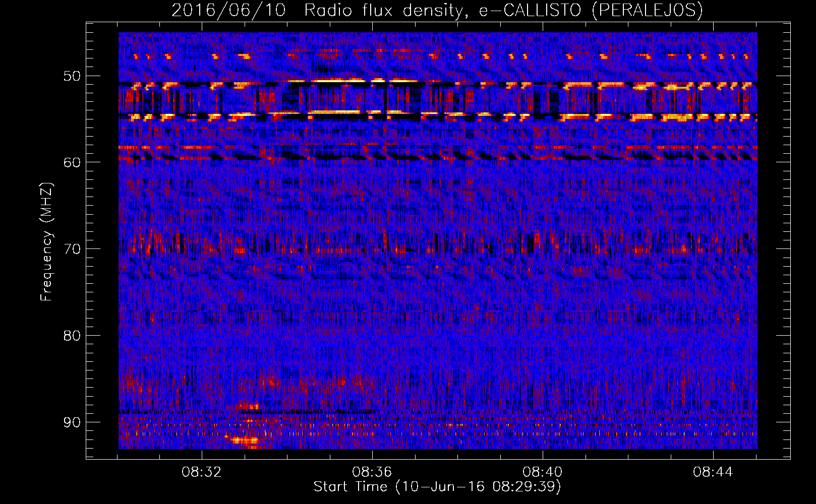Click the 90 frequency tick label
Image resolution: width=816 pixels, height=504 pixels.
pos(72,422)
